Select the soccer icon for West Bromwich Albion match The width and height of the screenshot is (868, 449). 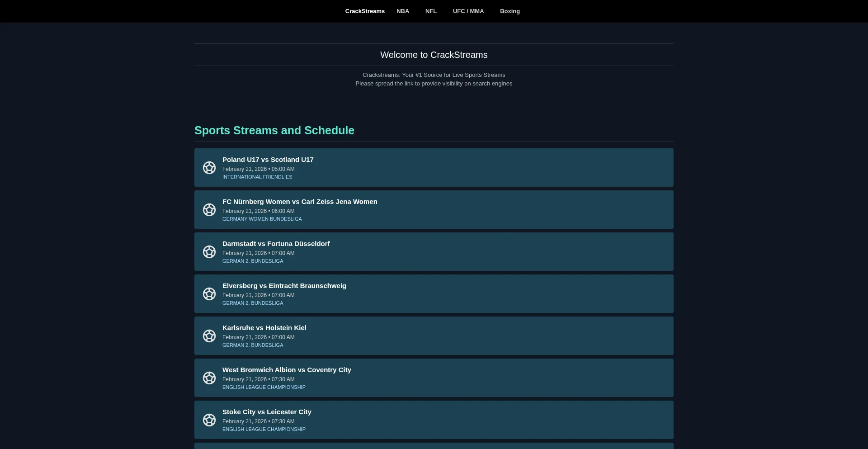pos(209,378)
